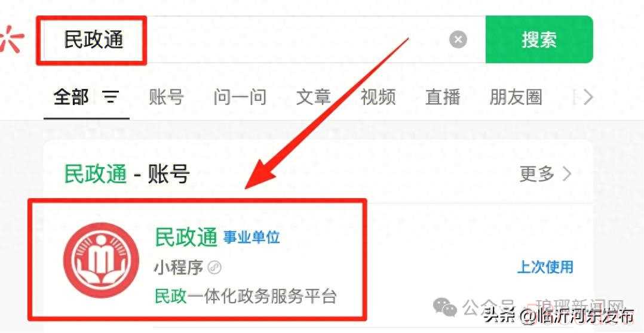644x333 pixels.
Task: Tap the filter lines icon beside 全部
Action: 110,97
